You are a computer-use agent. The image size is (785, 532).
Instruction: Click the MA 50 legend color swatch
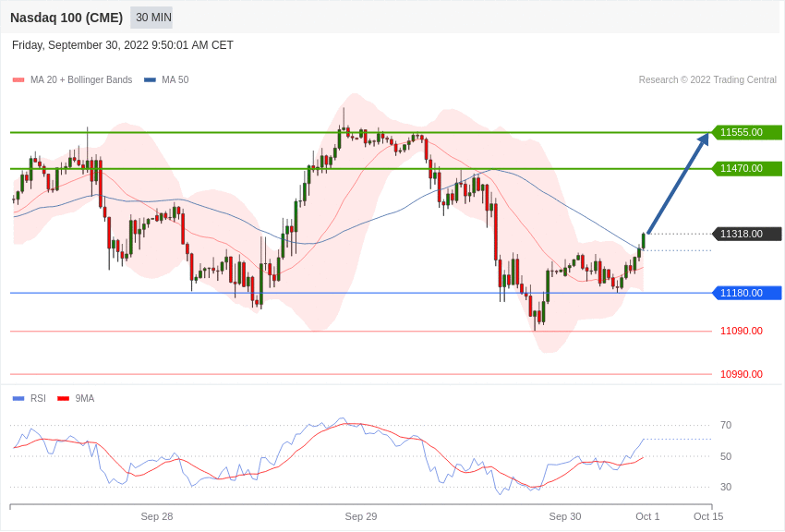click(x=150, y=79)
